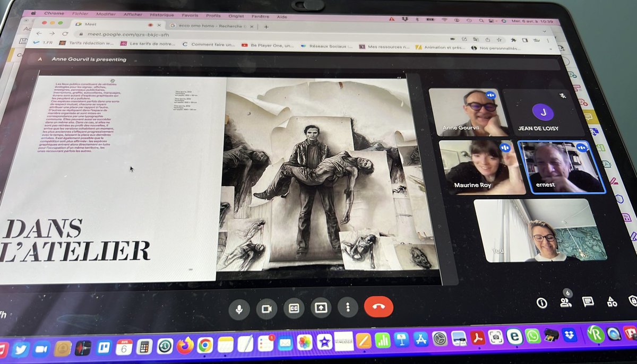
Task: Click the Chrome icon in the Dock
Action: coord(205,345)
